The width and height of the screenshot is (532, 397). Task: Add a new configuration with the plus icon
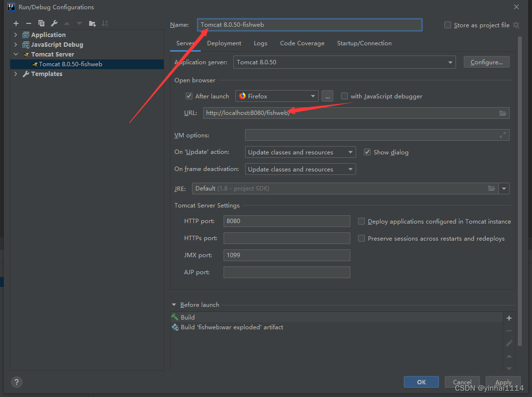point(16,23)
